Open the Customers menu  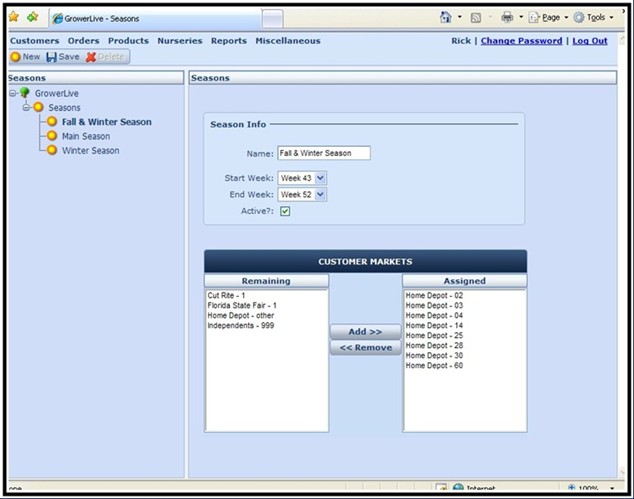pos(34,41)
